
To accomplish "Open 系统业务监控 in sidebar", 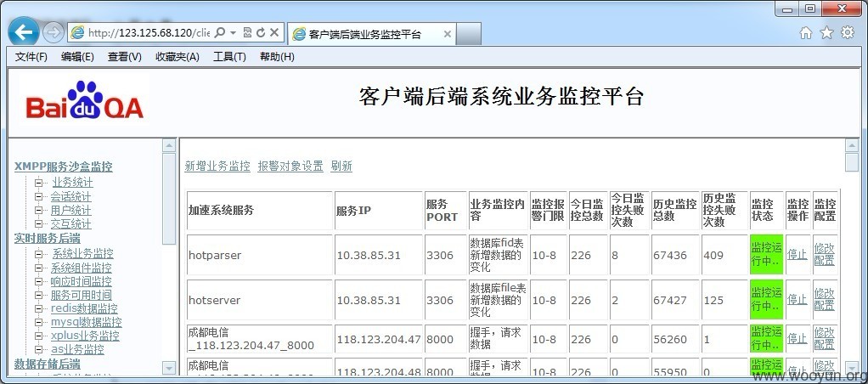I will (83, 254).
